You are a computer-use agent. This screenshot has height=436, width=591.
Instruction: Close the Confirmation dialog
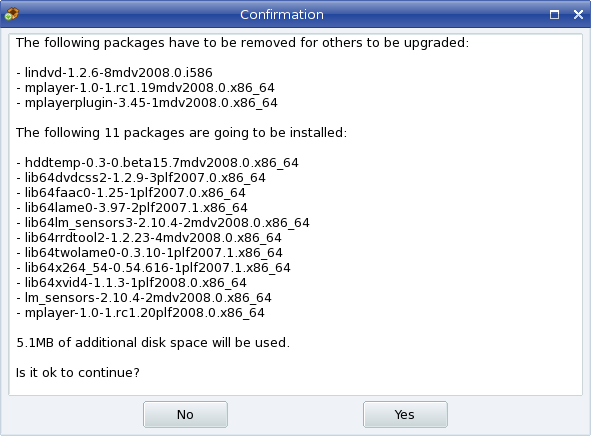click(x=578, y=15)
